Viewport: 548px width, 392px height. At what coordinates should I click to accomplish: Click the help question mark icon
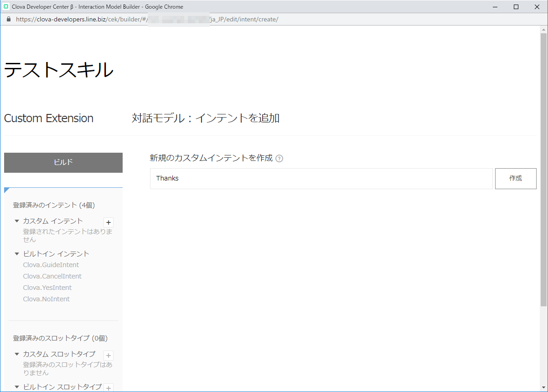(x=279, y=159)
